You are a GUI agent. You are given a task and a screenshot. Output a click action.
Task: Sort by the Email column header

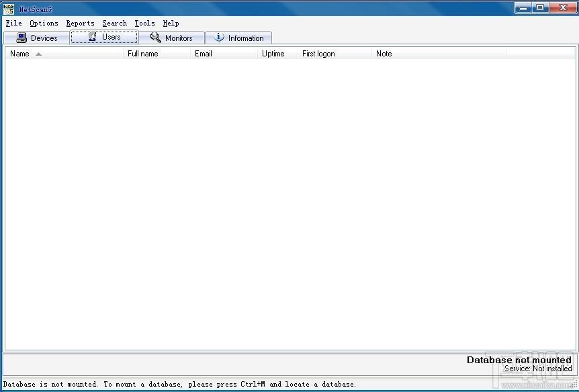tap(224, 54)
